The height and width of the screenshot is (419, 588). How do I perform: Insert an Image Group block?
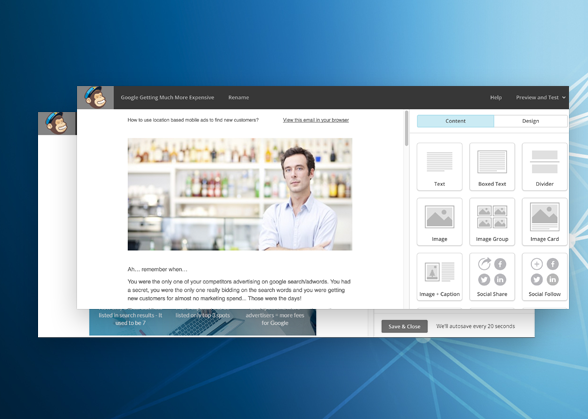tap(492, 222)
